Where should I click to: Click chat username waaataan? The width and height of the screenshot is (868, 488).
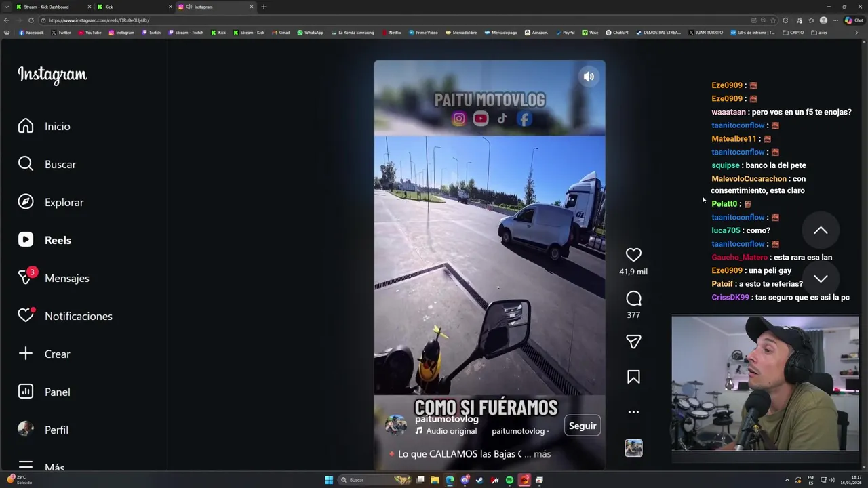tap(728, 112)
